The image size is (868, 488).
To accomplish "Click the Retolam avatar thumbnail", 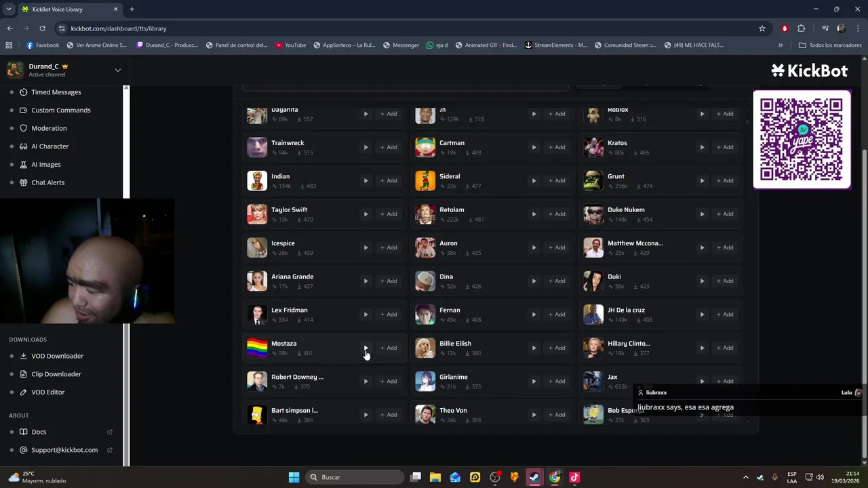I will point(425,214).
